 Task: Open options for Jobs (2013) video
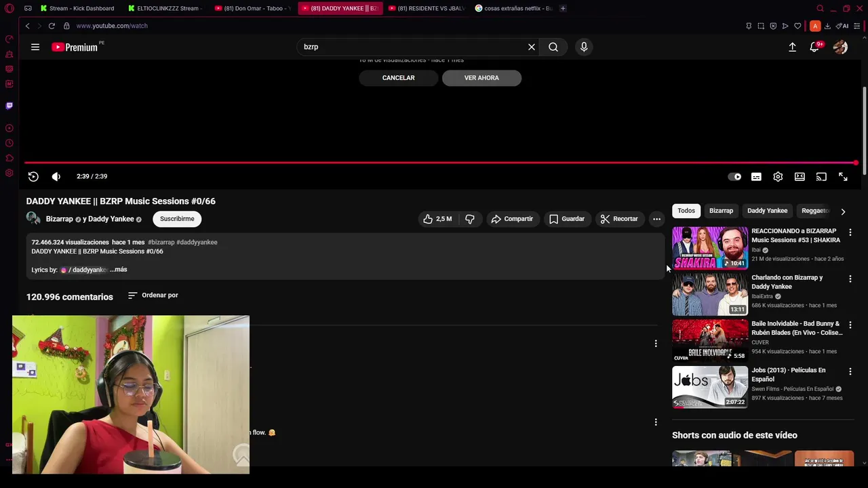(x=850, y=371)
